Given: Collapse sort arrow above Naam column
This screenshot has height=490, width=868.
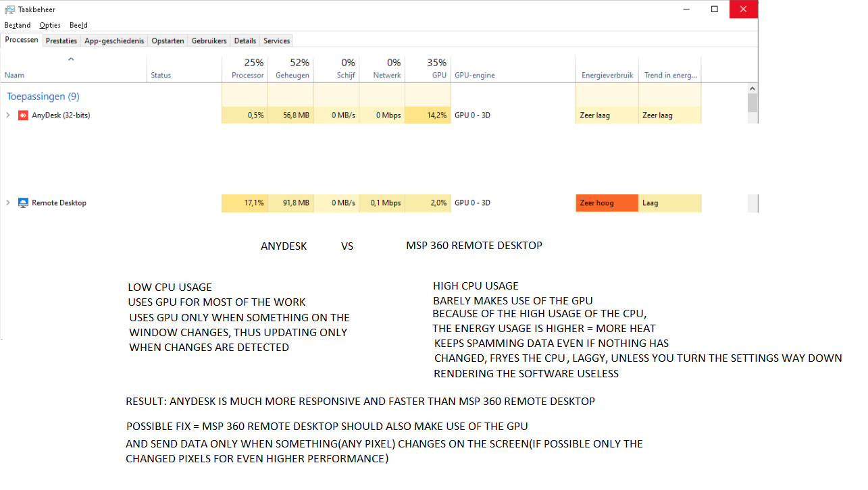Looking at the screenshot, I should point(71,59).
